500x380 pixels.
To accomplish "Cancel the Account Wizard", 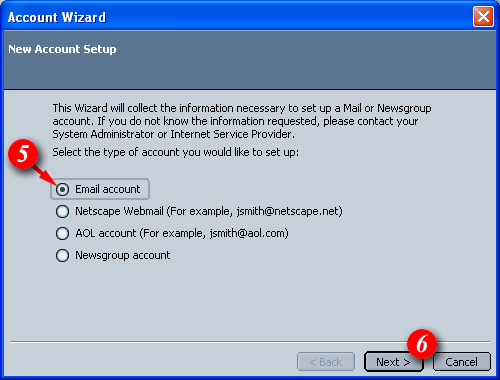I will tap(462, 362).
